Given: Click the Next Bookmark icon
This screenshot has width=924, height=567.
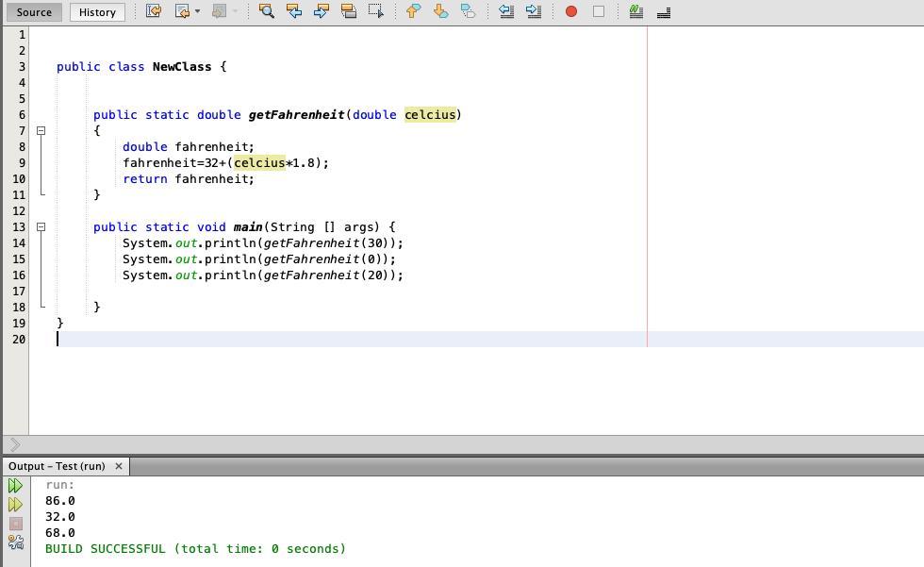Looking at the screenshot, I should pos(440,11).
